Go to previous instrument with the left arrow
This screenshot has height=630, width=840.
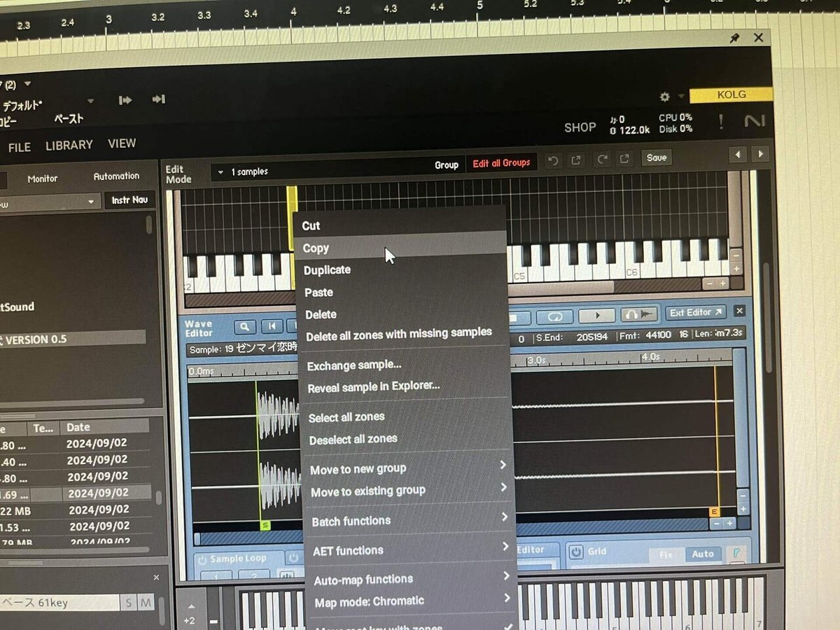click(x=737, y=155)
